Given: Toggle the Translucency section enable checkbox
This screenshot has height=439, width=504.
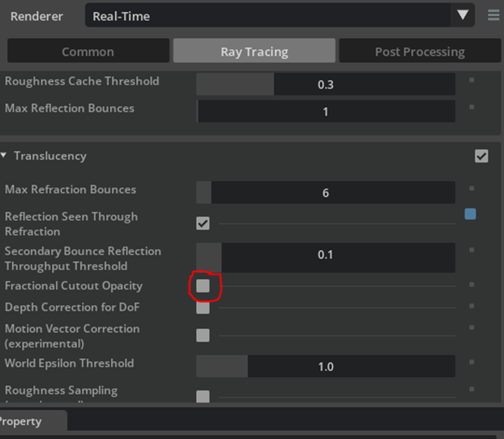Looking at the screenshot, I should [481, 156].
